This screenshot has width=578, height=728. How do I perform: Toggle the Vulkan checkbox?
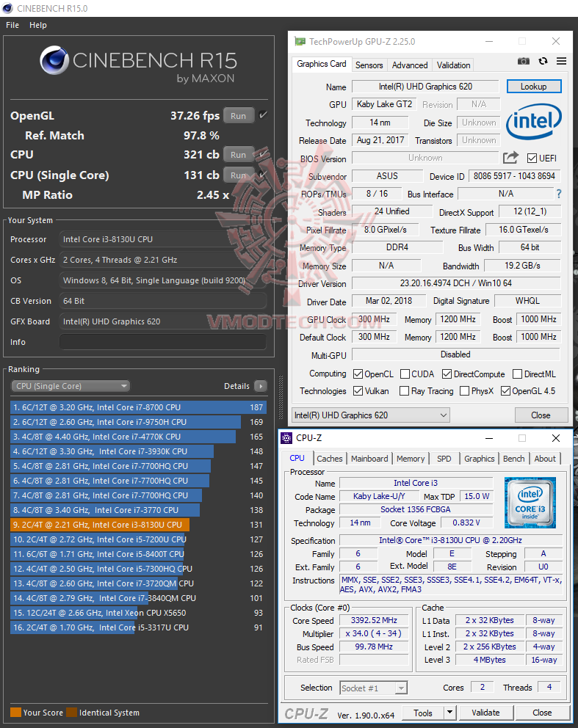358,391
